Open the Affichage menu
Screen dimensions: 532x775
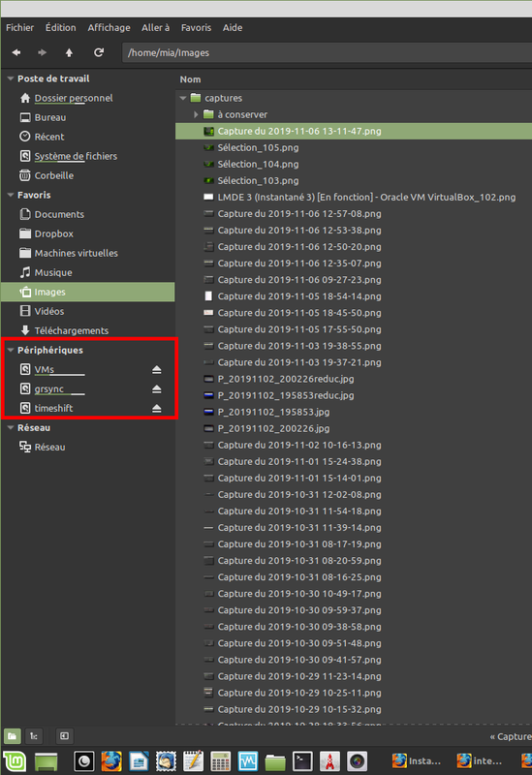click(109, 28)
